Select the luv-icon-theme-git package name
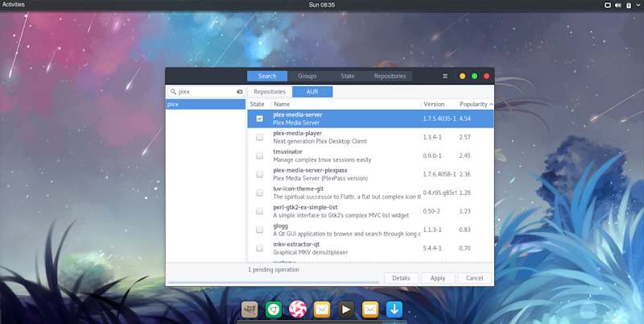This screenshot has width=644, height=324. [x=298, y=189]
